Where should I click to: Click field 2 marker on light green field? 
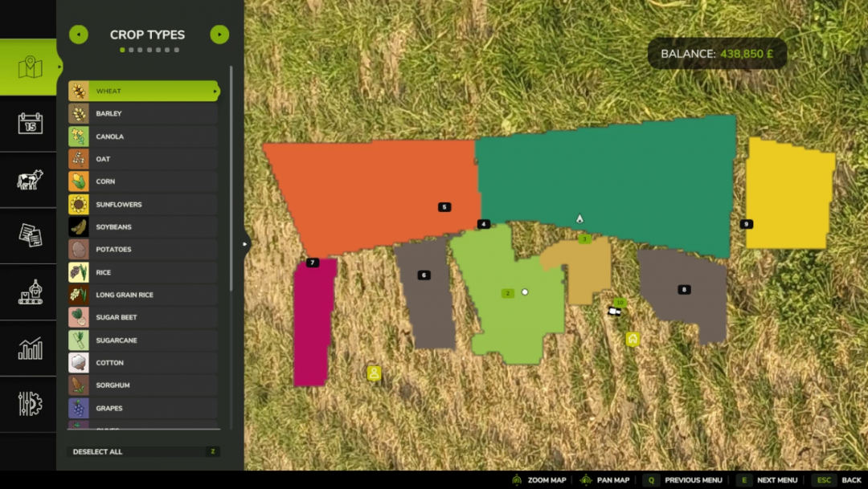508,293
